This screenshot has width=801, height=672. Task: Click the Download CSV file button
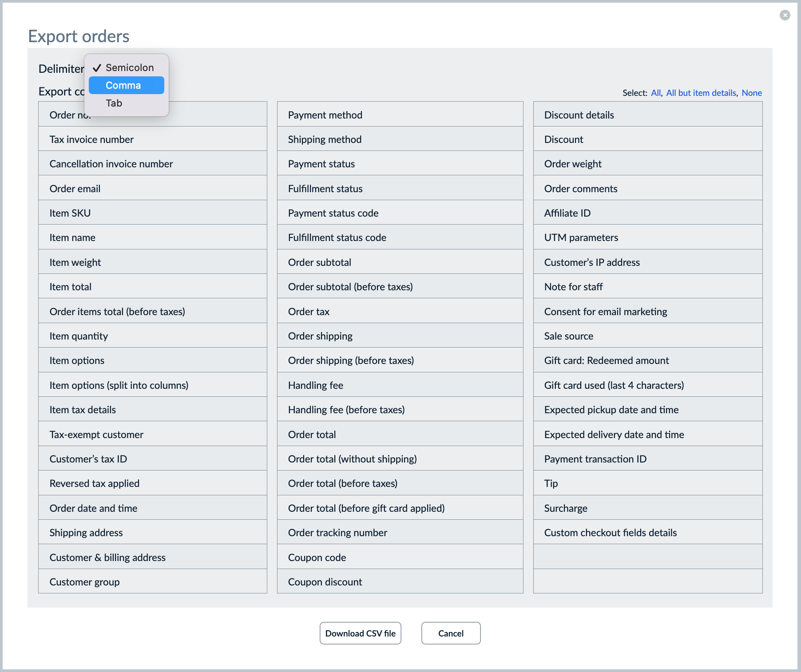360,633
